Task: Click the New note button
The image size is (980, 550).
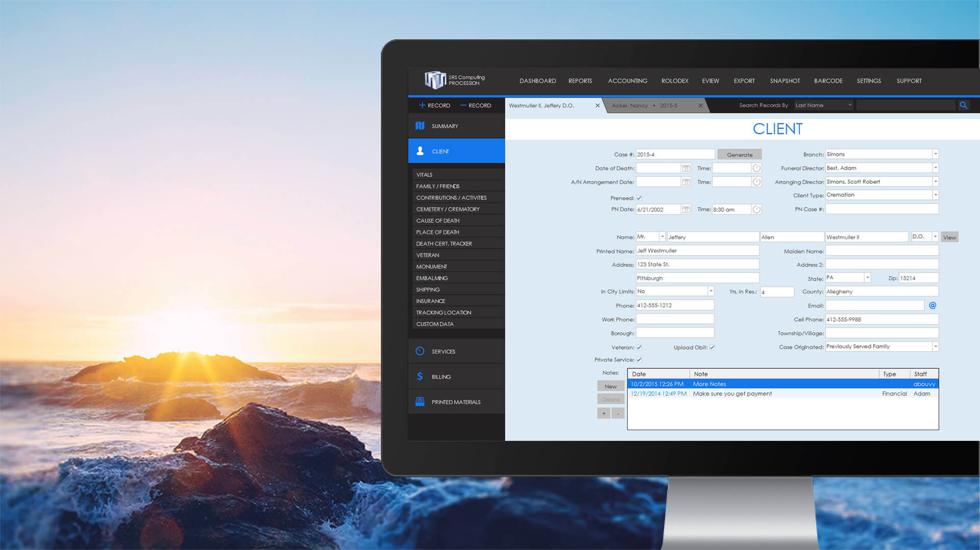Action: coord(610,386)
